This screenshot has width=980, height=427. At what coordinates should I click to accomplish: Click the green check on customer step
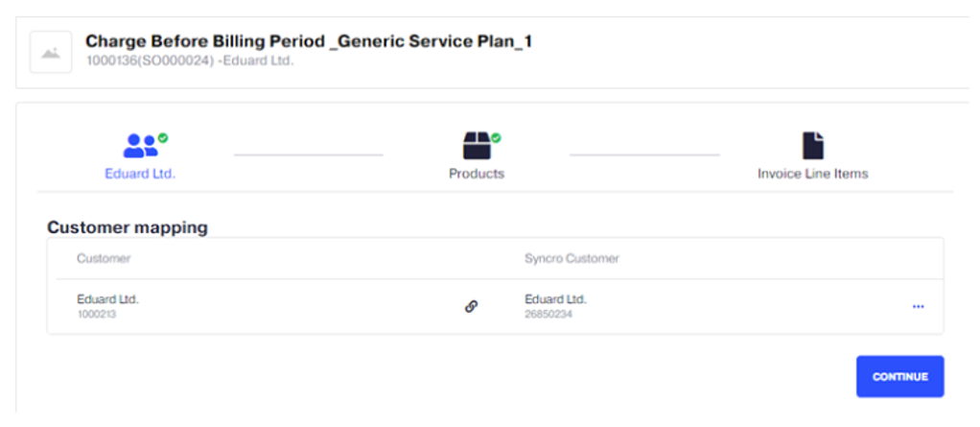tap(163, 138)
